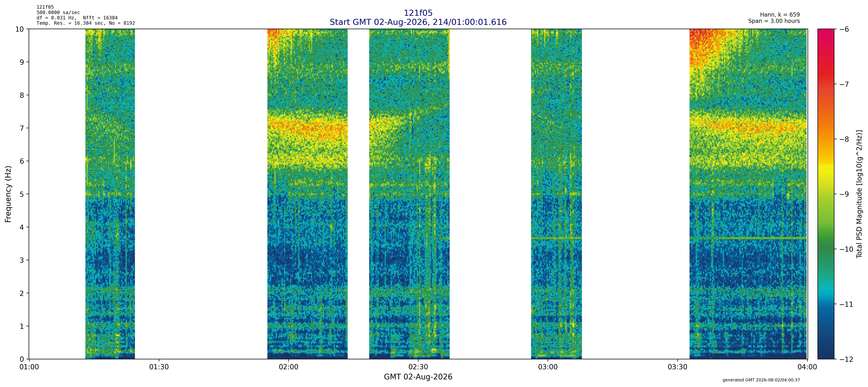
Task: Click the "02:30" time axis tick label
Action: pos(418,367)
